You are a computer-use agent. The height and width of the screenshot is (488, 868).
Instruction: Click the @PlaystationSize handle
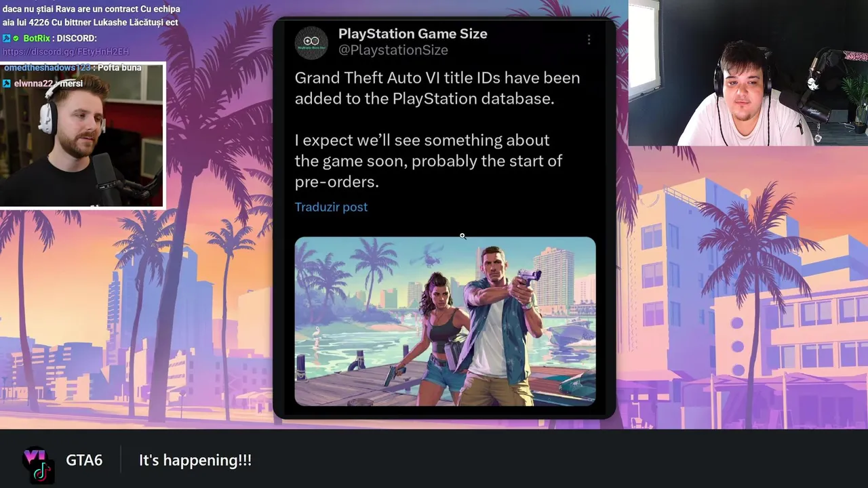click(393, 50)
